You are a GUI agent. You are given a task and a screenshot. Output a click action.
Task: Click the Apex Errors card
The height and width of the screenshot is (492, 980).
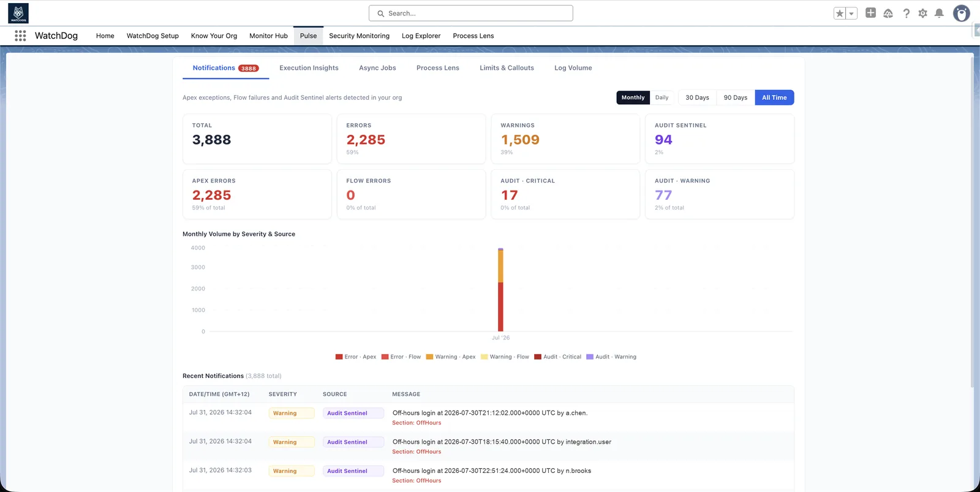[257, 194]
